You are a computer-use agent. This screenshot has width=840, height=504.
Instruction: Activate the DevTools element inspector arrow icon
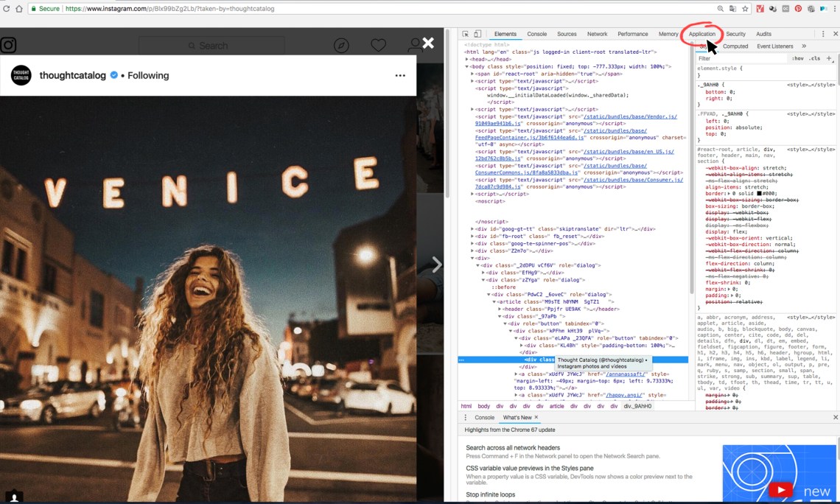[x=465, y=34]
